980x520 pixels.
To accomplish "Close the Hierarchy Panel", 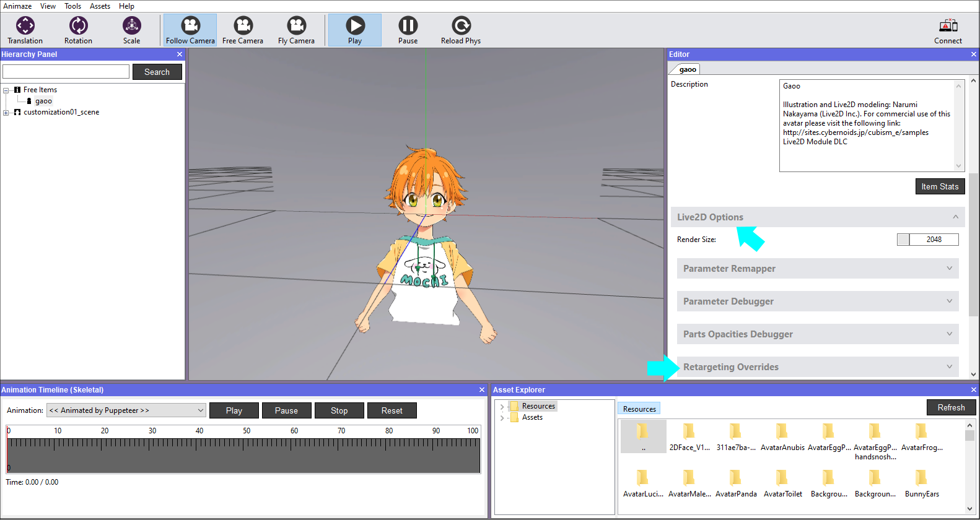I will coord(180,54).
